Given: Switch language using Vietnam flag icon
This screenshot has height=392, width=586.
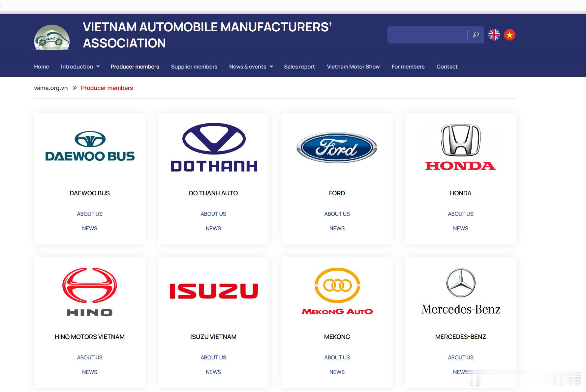Looking at the screenshot, I should tap(509, 35).
